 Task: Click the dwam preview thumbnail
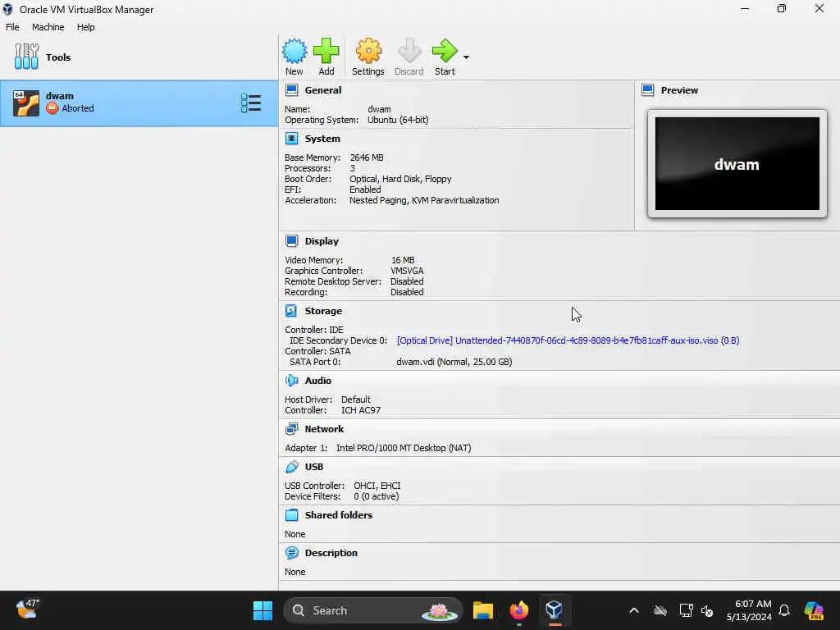coord(737,164)
